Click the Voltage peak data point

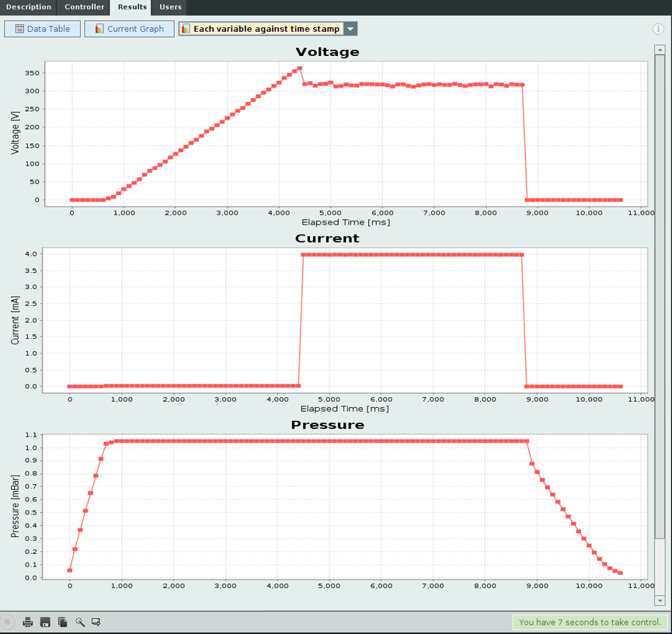point(300,68)
